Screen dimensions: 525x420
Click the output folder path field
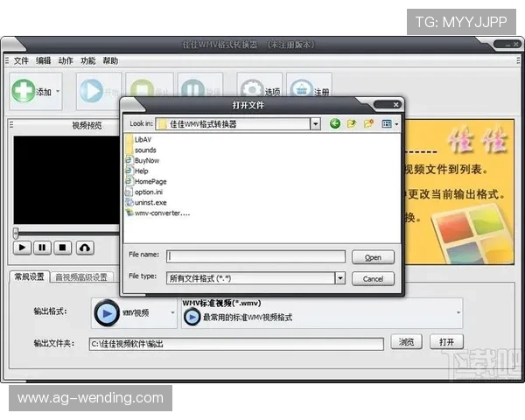(236, 344)
